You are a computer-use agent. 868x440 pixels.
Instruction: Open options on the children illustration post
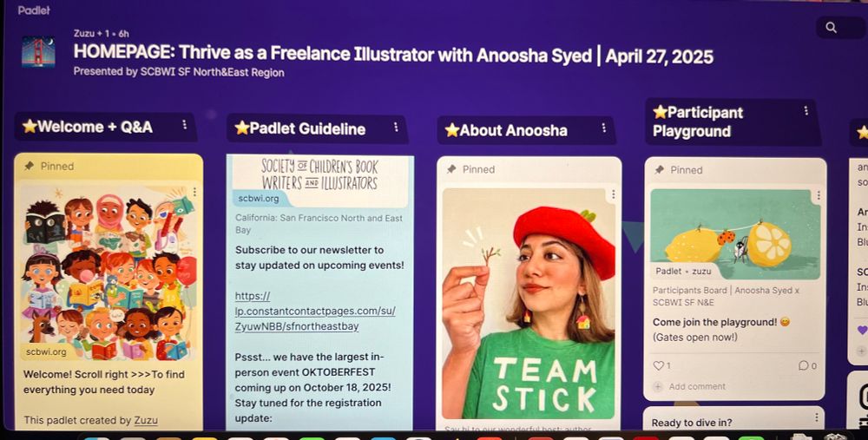click(194, 192)
